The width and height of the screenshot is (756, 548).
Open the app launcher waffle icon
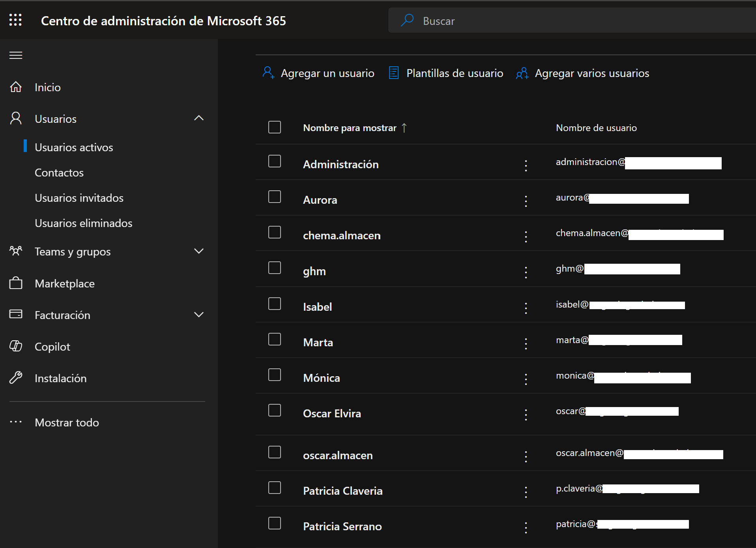(15, 20)
